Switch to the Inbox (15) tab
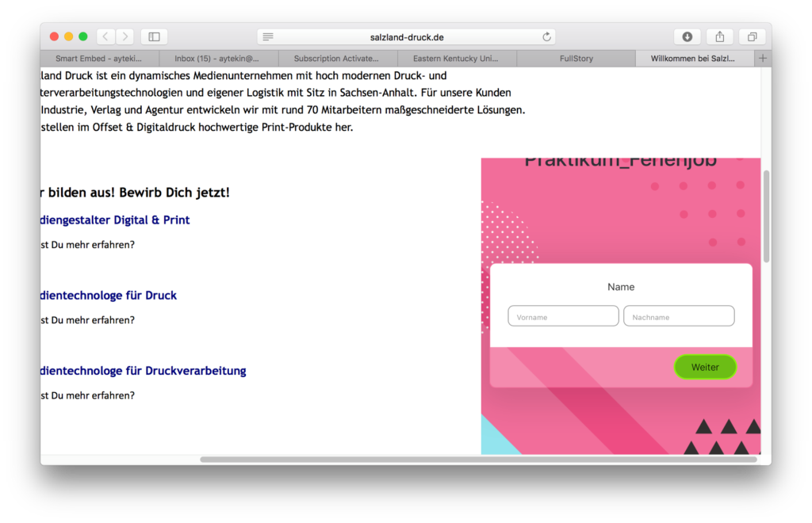 click(219, 59)
